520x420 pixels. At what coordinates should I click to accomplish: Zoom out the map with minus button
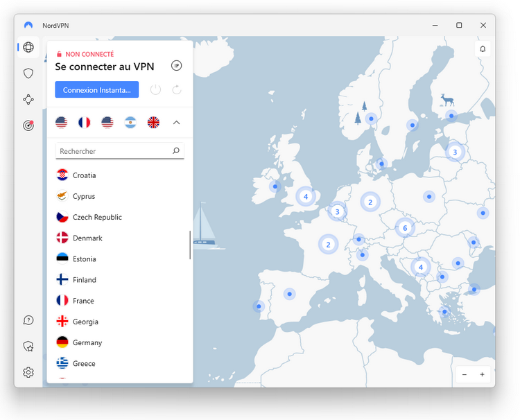click(465, 374)
